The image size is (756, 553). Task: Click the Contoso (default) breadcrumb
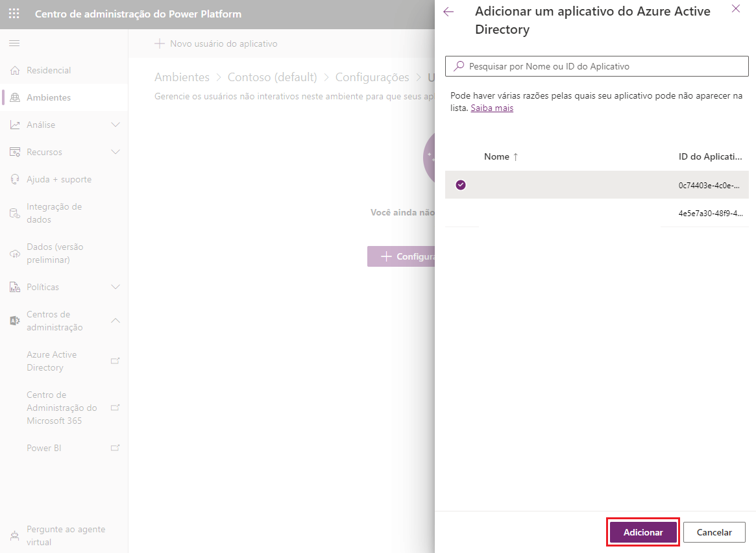pos(273,77)
